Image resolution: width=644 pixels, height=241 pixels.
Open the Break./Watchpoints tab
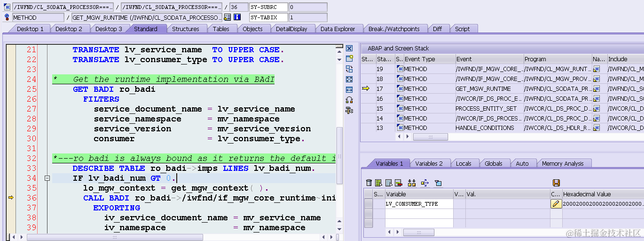(394, 29)
